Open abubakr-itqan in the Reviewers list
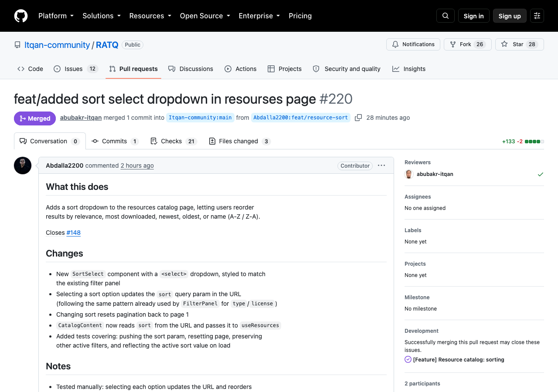Viewport: 558px width, 392px height. coord(435,174)
